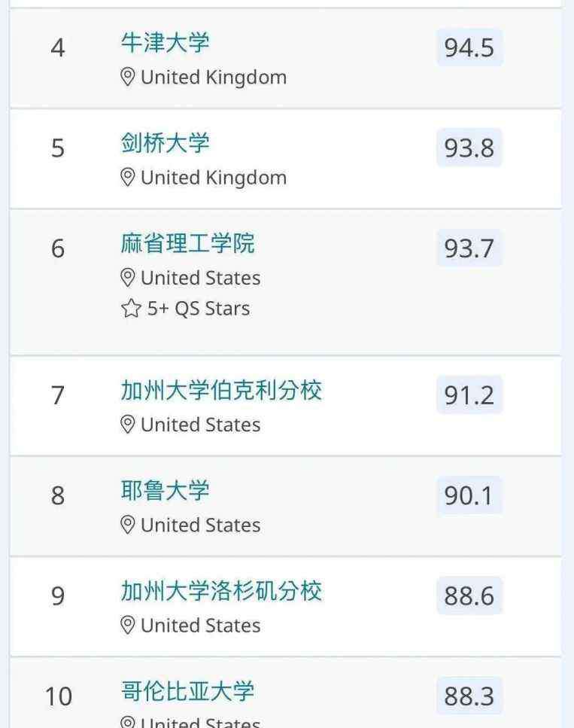Click the location pin icon under 麻省理工学院
Screen dimensions: 574x728
click(x=128, y=278)
